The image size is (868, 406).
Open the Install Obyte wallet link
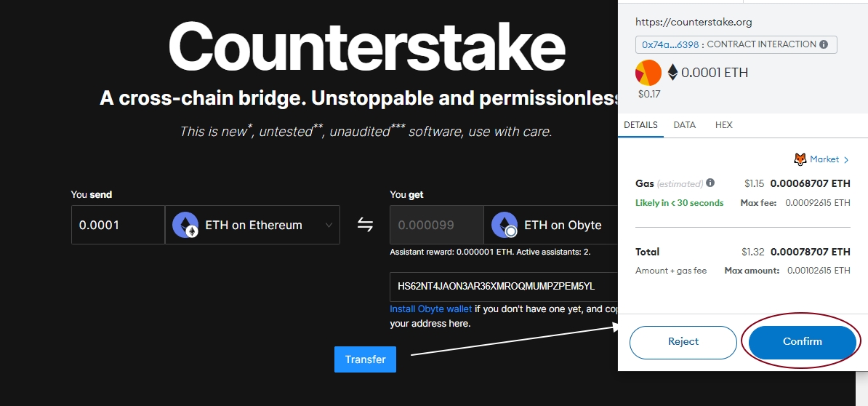coord(430,309)
